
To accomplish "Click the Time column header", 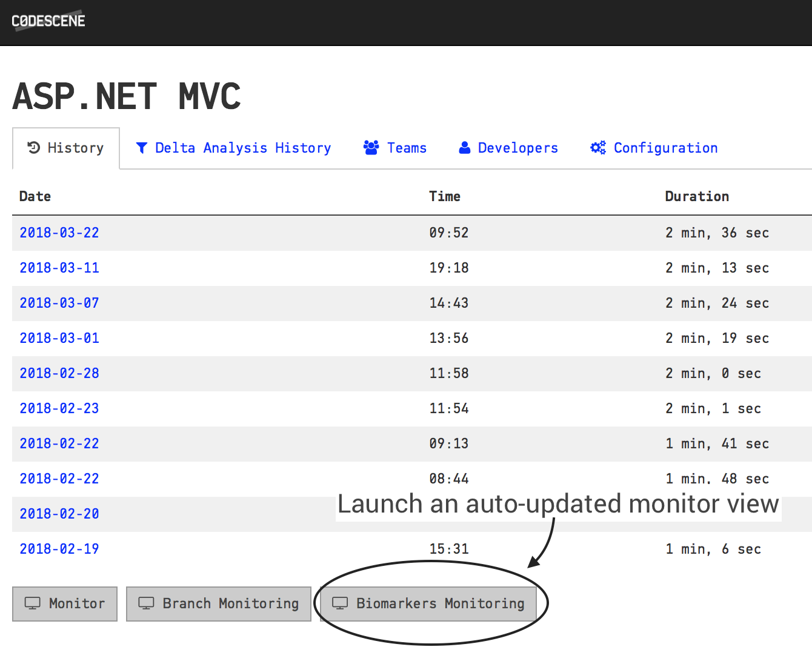I will [445, 196].
